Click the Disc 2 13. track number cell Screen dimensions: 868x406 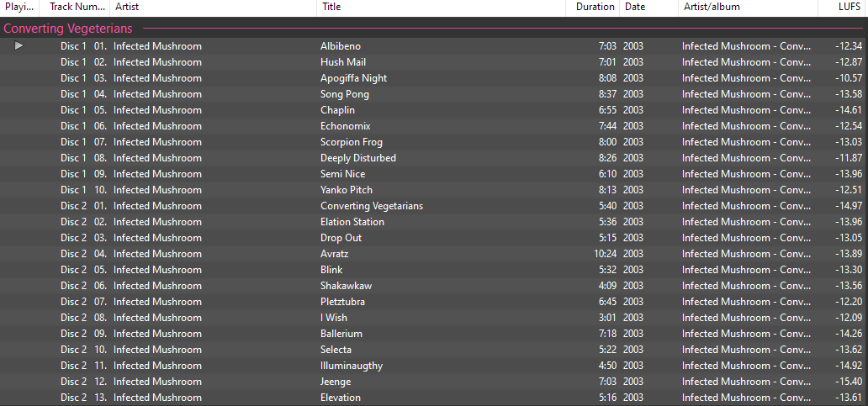[x=83, y=398]
